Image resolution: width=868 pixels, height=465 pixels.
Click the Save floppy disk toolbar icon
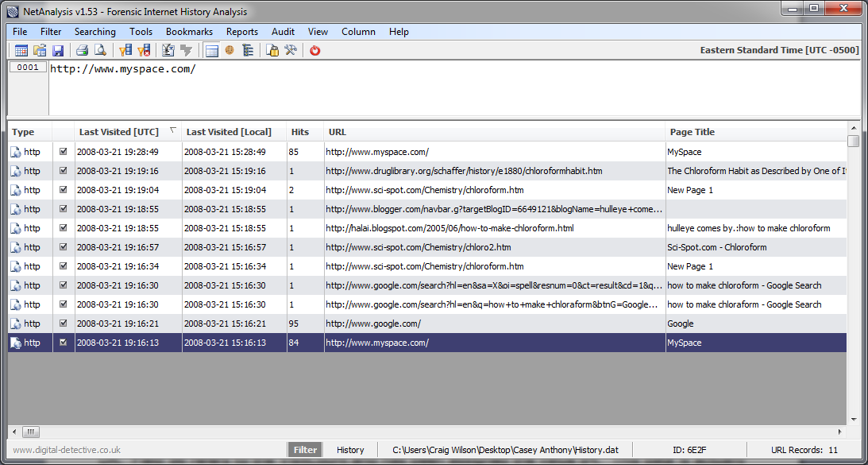coord(58,51)
